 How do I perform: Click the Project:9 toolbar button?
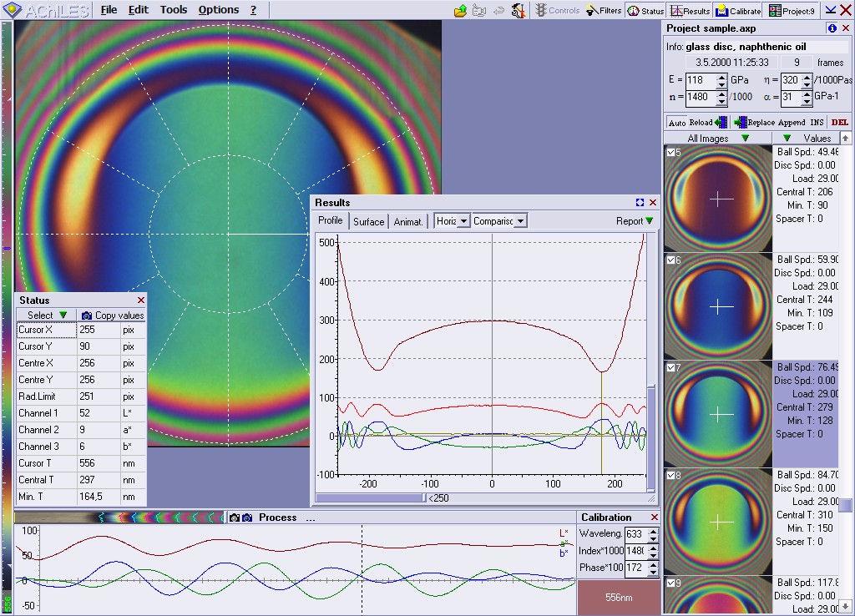[792, 10]
